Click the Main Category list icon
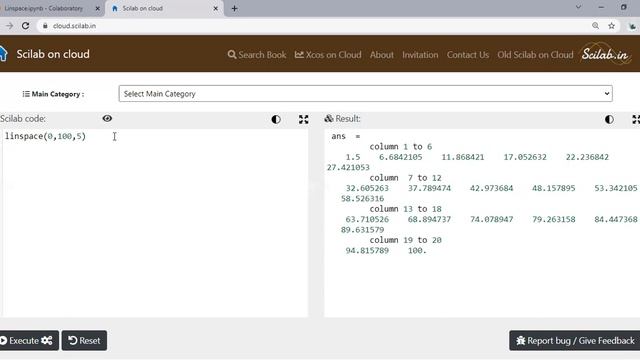640x360 pixels. 26,94
